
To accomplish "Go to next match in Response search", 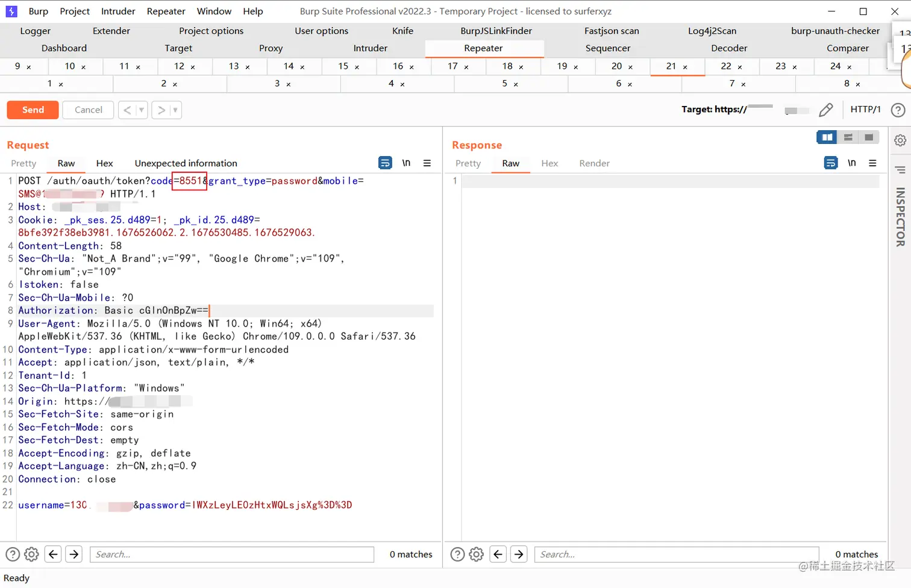I will coord(519,554).
